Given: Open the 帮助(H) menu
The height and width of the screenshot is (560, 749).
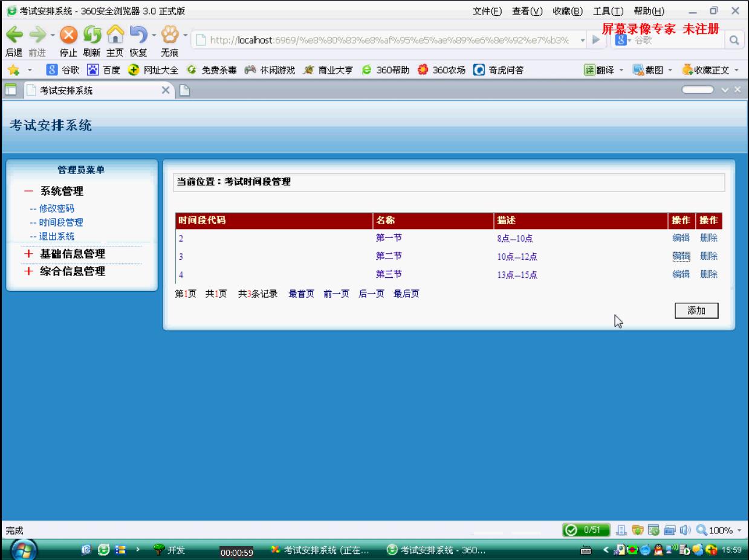Looking at the screenshot, I should tap(649, 11).
